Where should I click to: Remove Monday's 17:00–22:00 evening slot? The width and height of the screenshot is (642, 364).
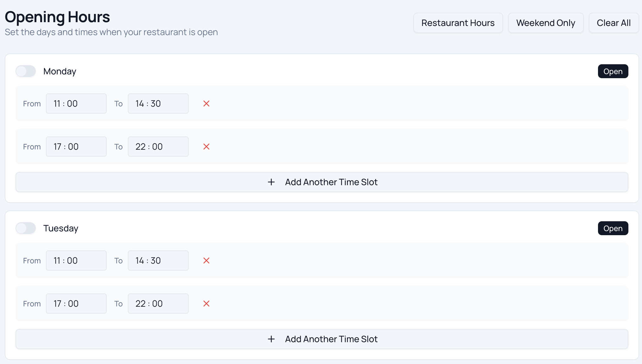(x=206, y=147)
